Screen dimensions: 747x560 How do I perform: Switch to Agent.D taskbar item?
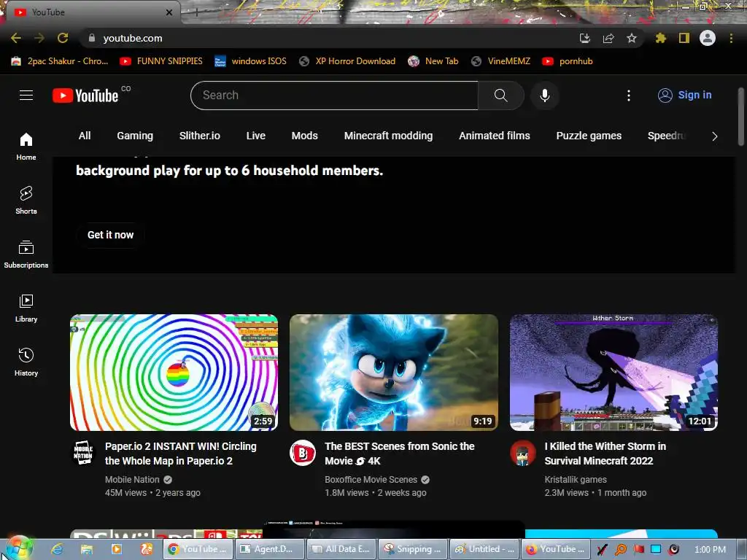pos(270,549)
